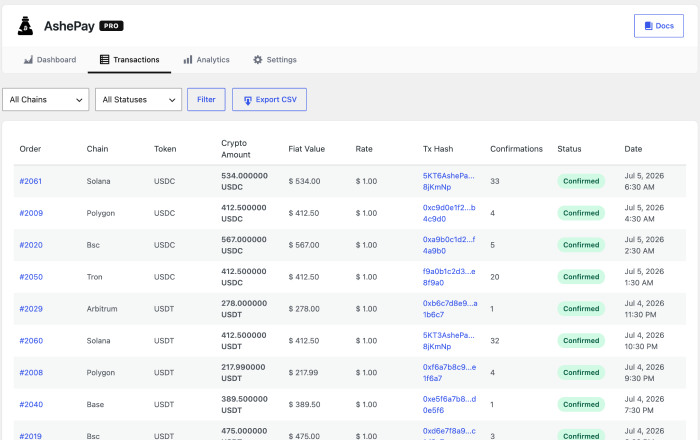Click the Filter button
The height and width of the screenshot is (440, 700).
click(206, 100)
